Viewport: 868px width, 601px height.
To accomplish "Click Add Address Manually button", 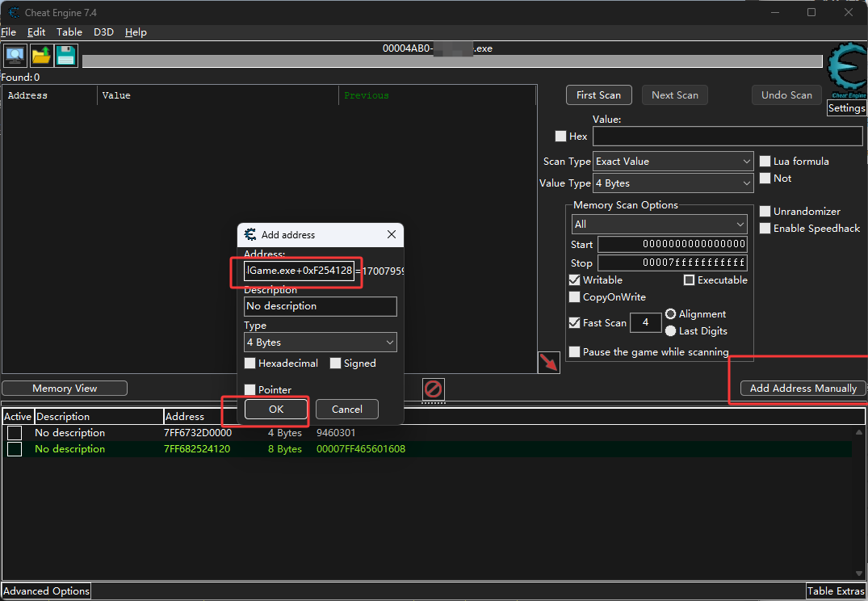I will (x=803, y=389).
